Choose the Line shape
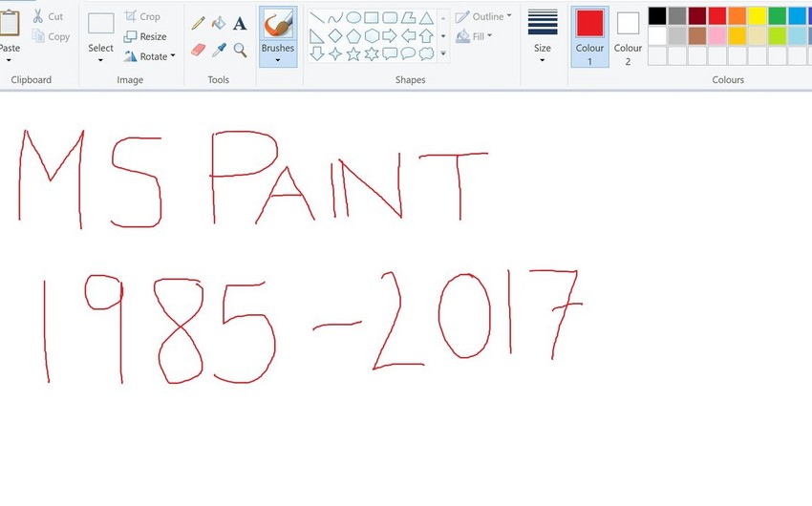 tap(317, 18)
